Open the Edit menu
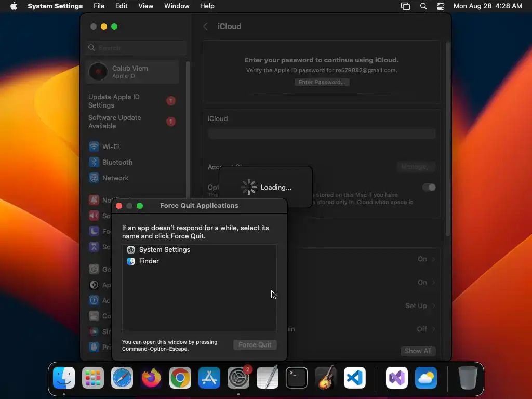Viewport: 532px width, 399px height. click(x=121, y=6)
